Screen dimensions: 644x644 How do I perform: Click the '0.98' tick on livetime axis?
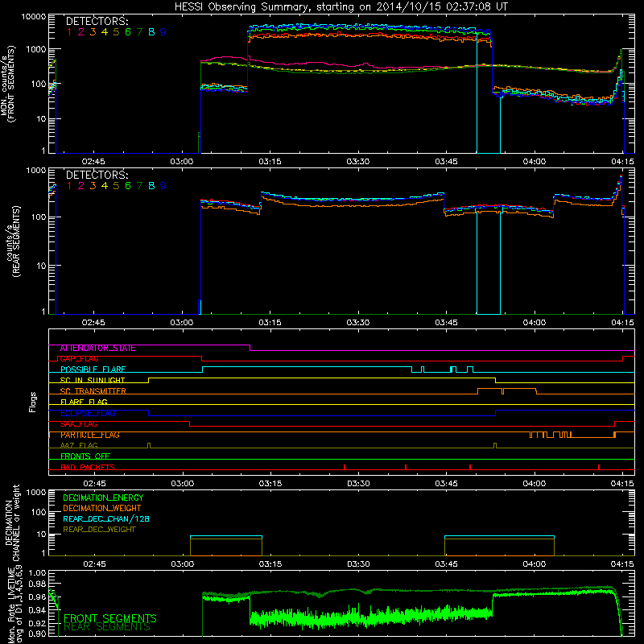pos(38,584)
